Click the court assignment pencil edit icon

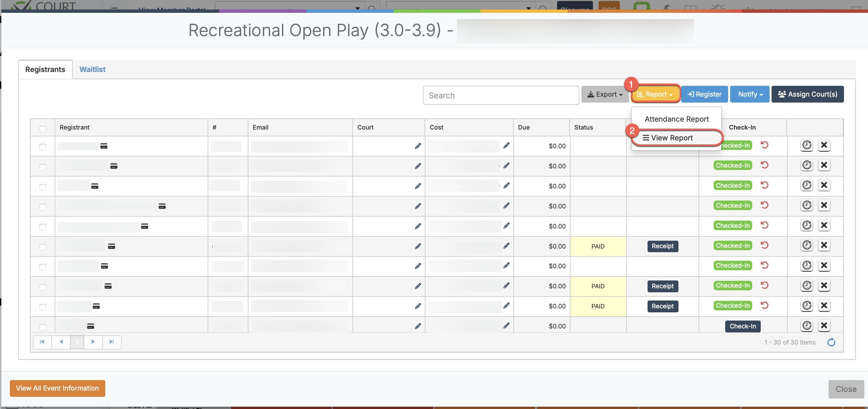tap(419, 145)
